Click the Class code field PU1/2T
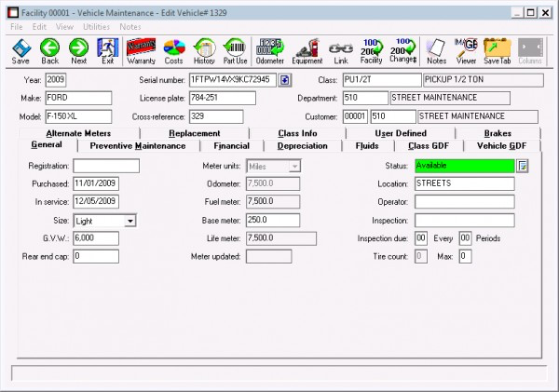The image size is (559, 392). coord(382,80)
